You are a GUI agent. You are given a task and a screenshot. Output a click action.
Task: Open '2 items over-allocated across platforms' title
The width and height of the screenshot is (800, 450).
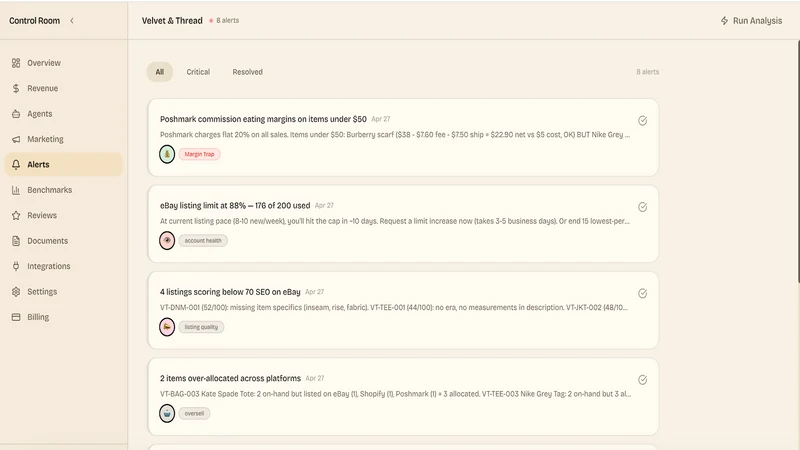point(230,378)
